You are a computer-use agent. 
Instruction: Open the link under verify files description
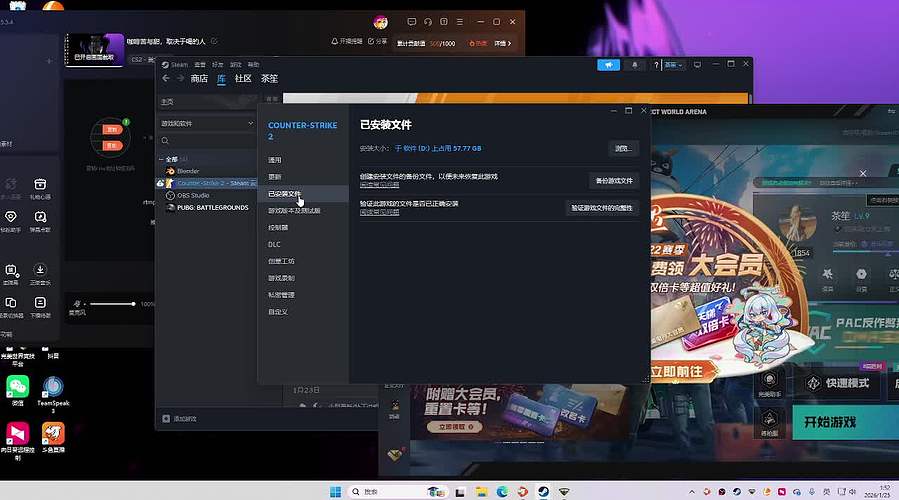pos(380,212)
